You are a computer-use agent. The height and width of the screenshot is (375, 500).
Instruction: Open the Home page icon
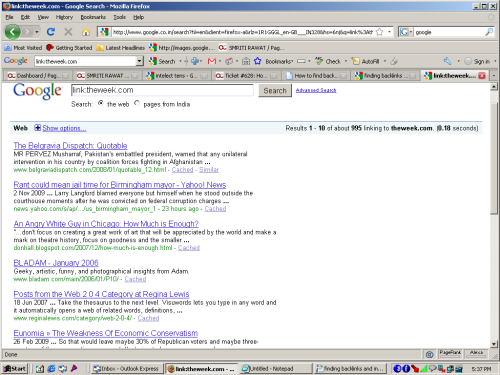(x=86, y=32)
